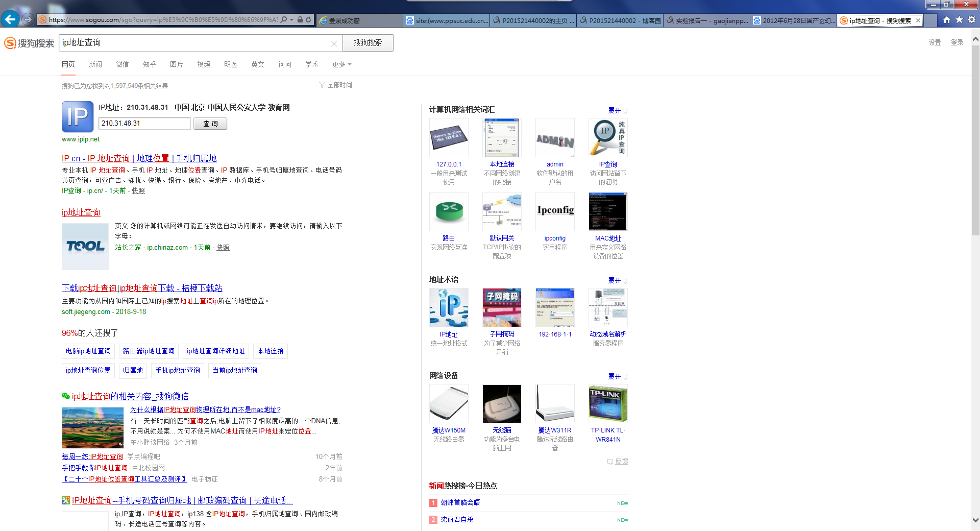The width and height of the screenshot is (980, 531).
Task: Open the 下载ip地址查询 桔梗下载站 result
Action: point(142,288)
